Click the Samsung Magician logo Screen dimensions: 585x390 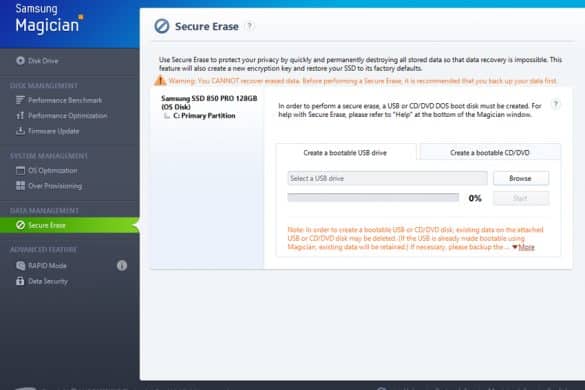click(49, 18)
